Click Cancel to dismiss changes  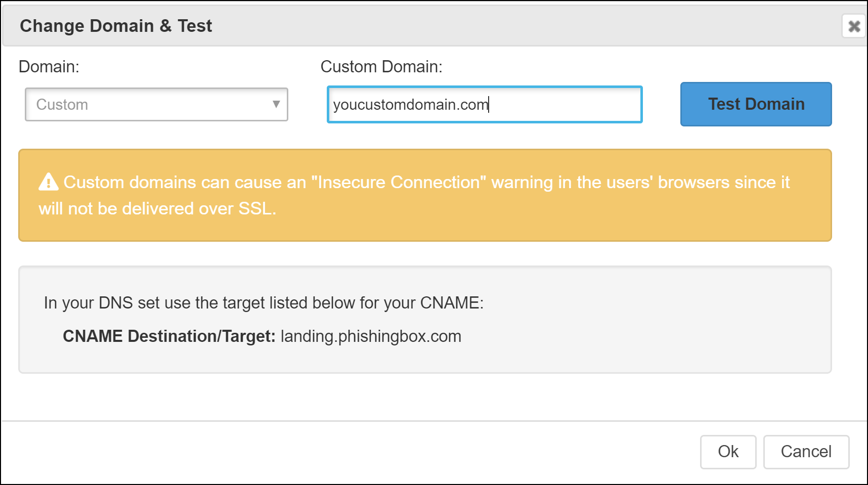pos(806,452)
